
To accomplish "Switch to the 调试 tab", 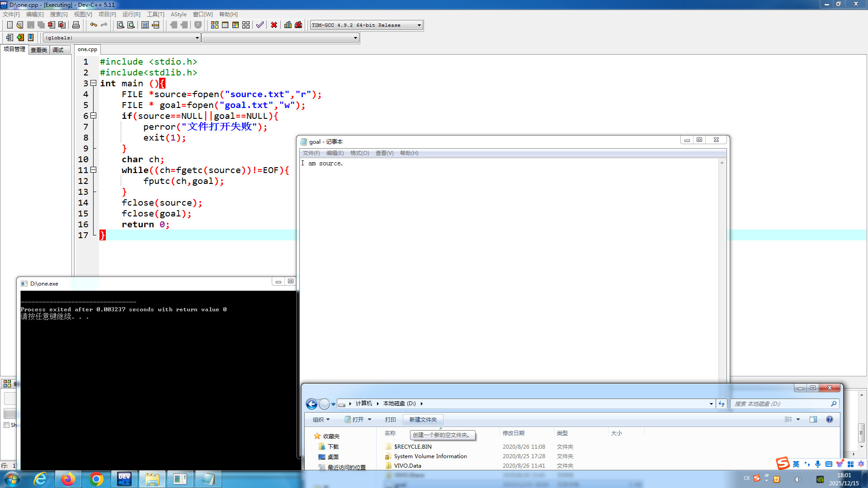I will click(x=58, y=50).
